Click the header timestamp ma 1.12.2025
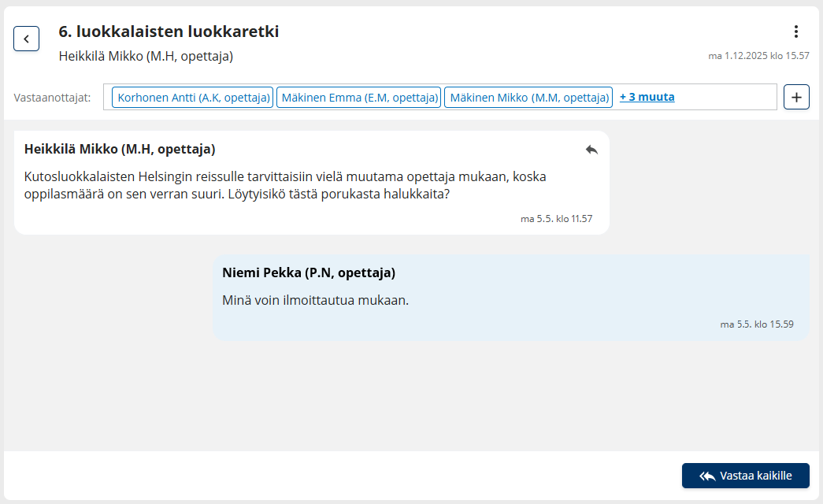The width and height of the screenshot is (823, 504). [758, 56]
